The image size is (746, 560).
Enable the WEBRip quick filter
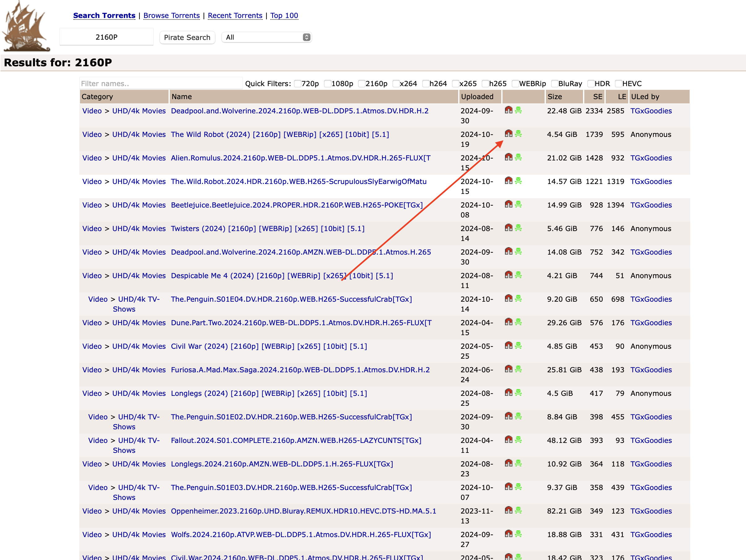point(515,84)
